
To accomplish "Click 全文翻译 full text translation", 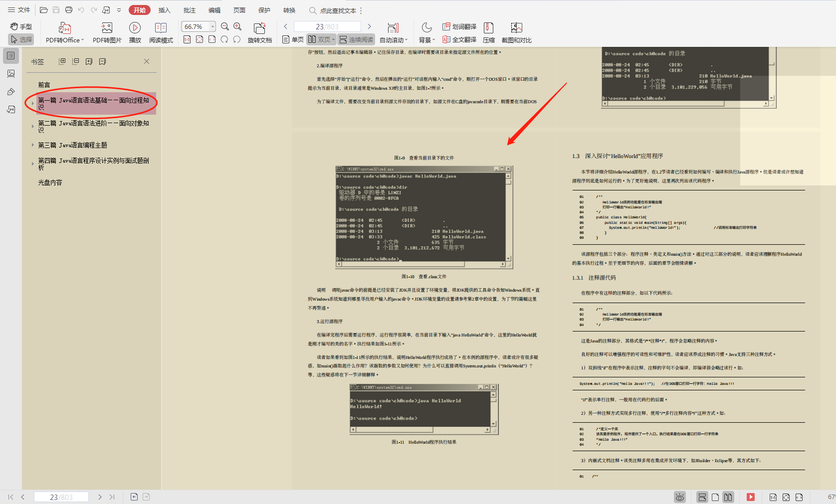I will [459, 39].
